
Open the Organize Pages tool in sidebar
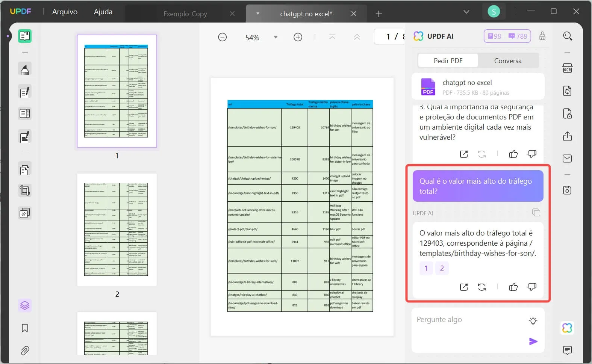pyautogui.click(x=25, y=113)
